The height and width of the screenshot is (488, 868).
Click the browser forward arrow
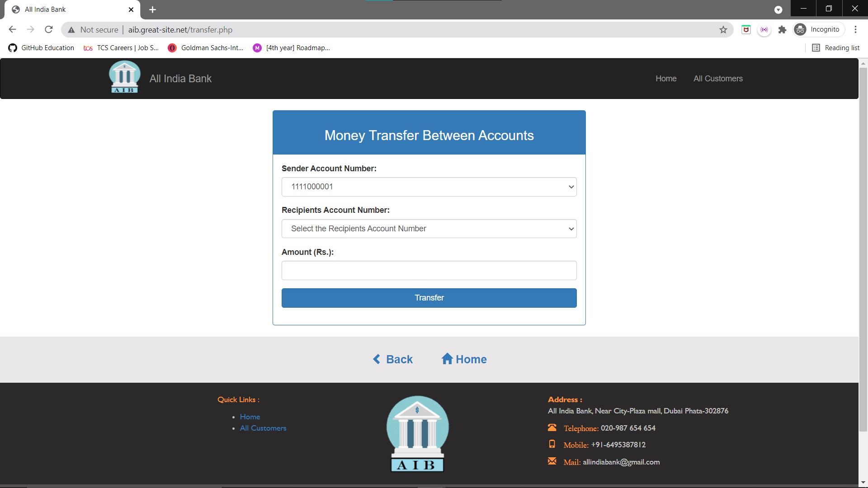point(30,29)
